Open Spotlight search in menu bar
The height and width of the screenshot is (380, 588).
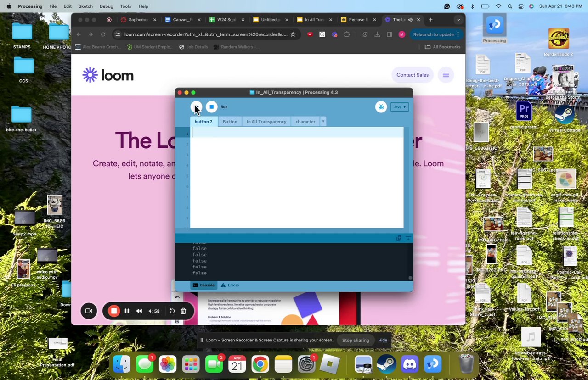[510, 6]
